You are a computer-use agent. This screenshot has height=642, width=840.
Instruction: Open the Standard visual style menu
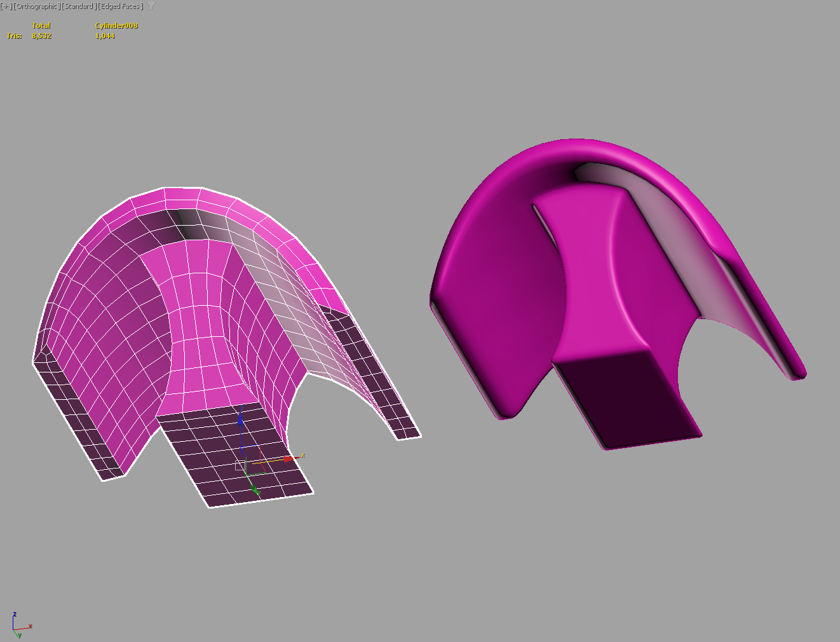79,6
